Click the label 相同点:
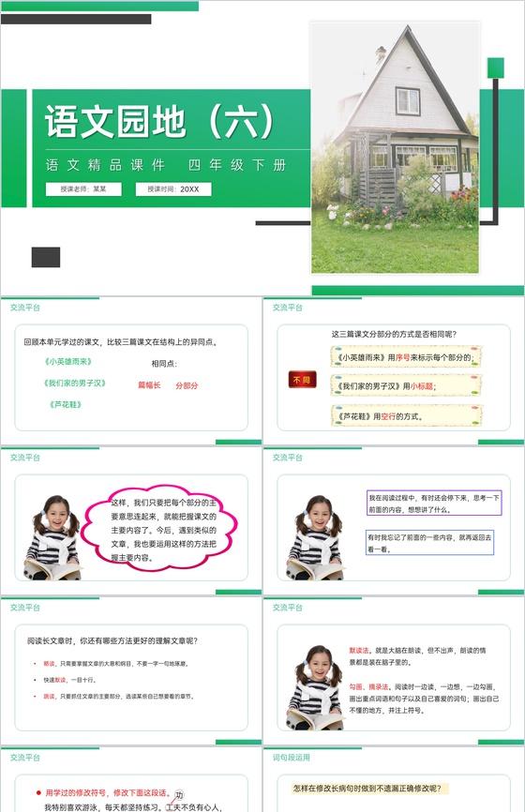The height and width of the screenshot is (812, 525). (164, 364)
